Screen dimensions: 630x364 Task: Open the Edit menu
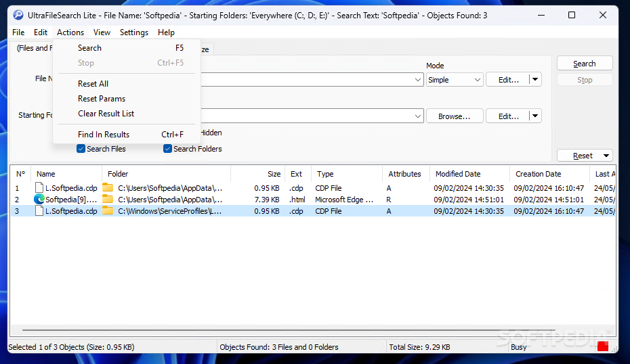point(41,32)
